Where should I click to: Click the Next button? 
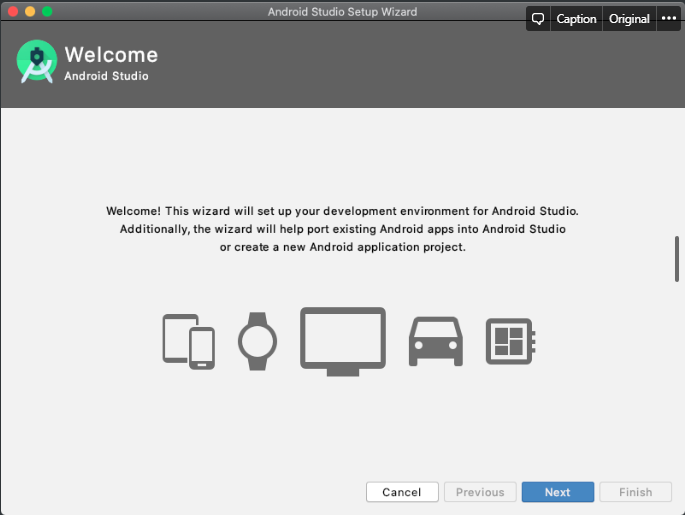[558, 492]
